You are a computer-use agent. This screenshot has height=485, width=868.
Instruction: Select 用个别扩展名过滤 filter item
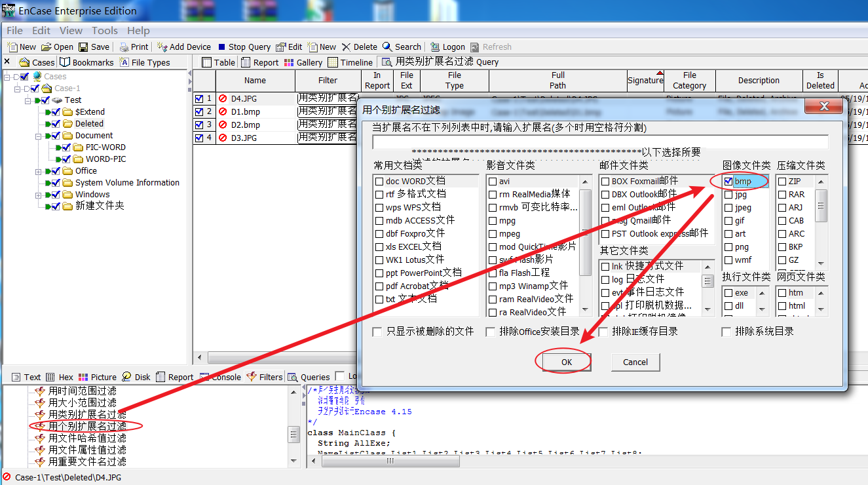(87, 426)
